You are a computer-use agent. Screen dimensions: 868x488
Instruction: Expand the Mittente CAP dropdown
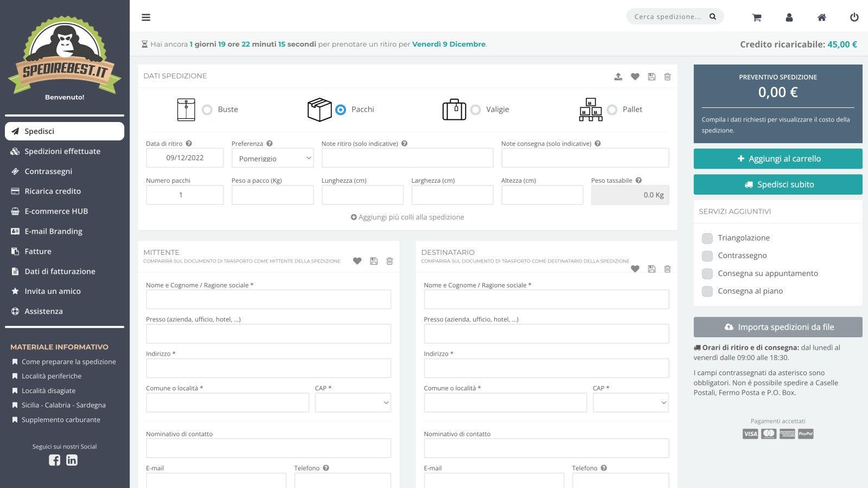coord(353,403)
